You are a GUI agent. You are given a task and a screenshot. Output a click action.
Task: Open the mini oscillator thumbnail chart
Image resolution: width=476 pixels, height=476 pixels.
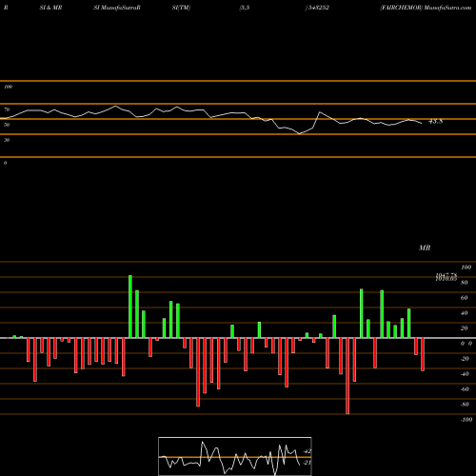[x=235, y=456]
